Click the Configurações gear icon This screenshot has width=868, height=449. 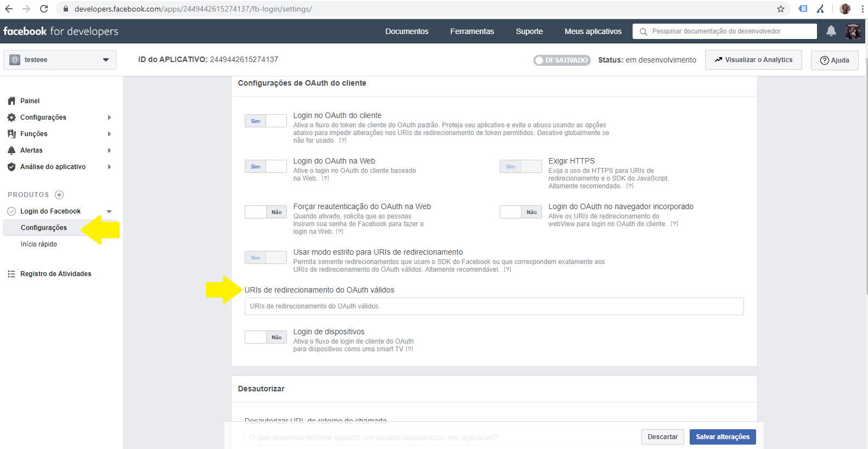coord(12,117)
